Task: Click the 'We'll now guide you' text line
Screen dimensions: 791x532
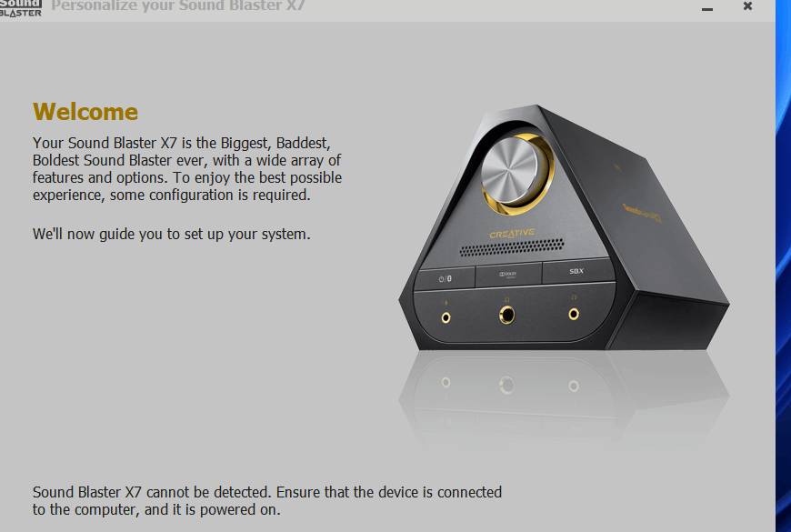Action: (x=172, y=235)
